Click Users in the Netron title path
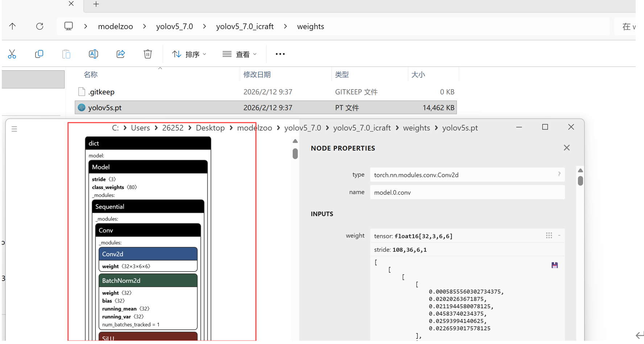The image size is (644, 344). point(140,128)
